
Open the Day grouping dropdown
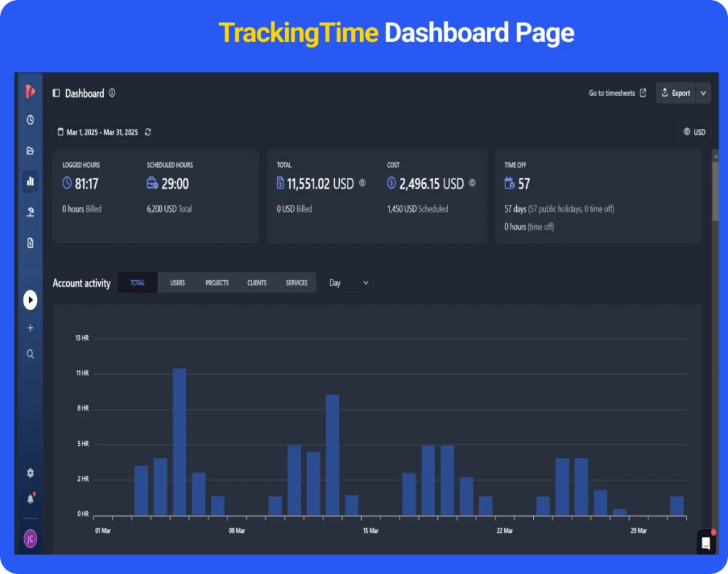pyautogui.click(x=348, y=282)
